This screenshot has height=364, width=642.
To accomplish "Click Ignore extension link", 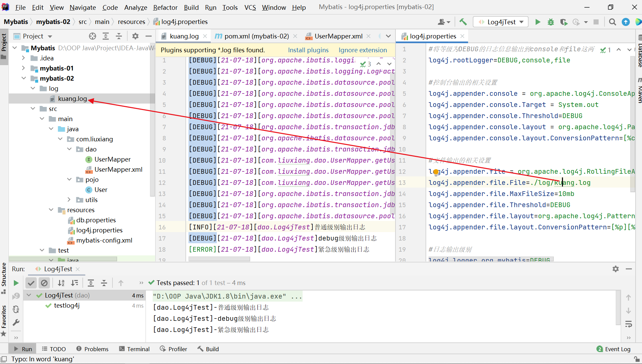I will click(x=363, y=50).
